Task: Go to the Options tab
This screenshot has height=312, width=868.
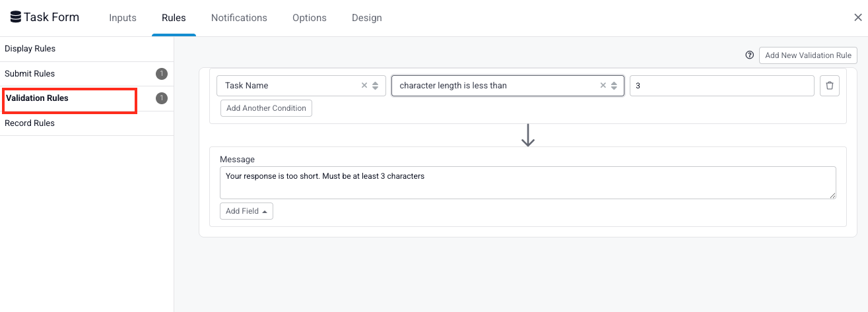Action: click(x=309, y=18)
